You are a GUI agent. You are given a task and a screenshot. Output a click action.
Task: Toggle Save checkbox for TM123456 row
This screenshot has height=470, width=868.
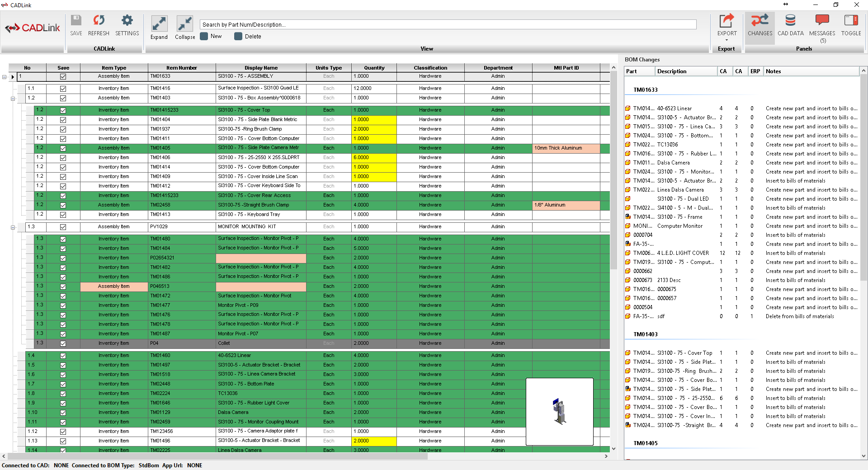pos(63,432)
